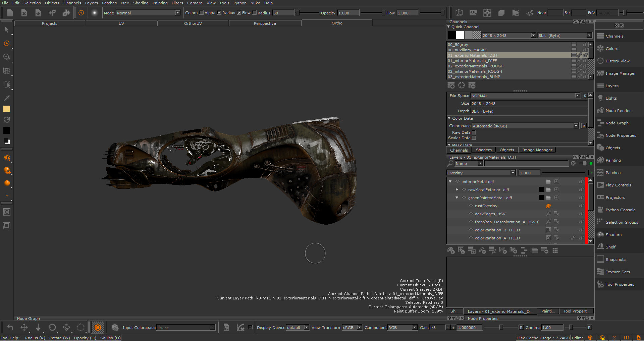Hide the rustOverlay layer via eye icon
This screenshot has width=644, height=341.
471,206
